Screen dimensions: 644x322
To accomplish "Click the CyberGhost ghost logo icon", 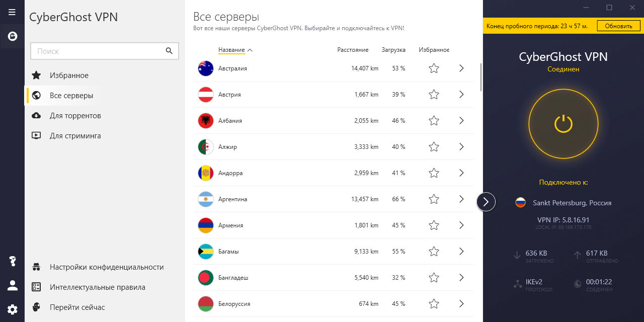I will tap(12, 36).
